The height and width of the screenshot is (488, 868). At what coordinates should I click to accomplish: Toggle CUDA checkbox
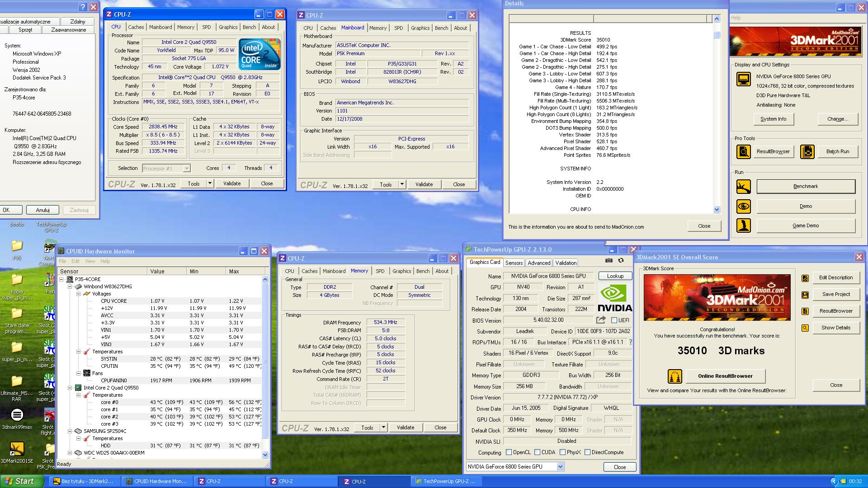click(537, 452)
